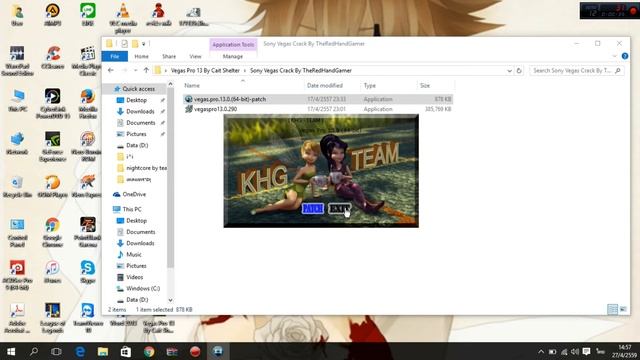This screenshot has height=360, width=640.
Task: Open Task View from the taskbar
Action: pyautogui.click(x=56, y=351)
